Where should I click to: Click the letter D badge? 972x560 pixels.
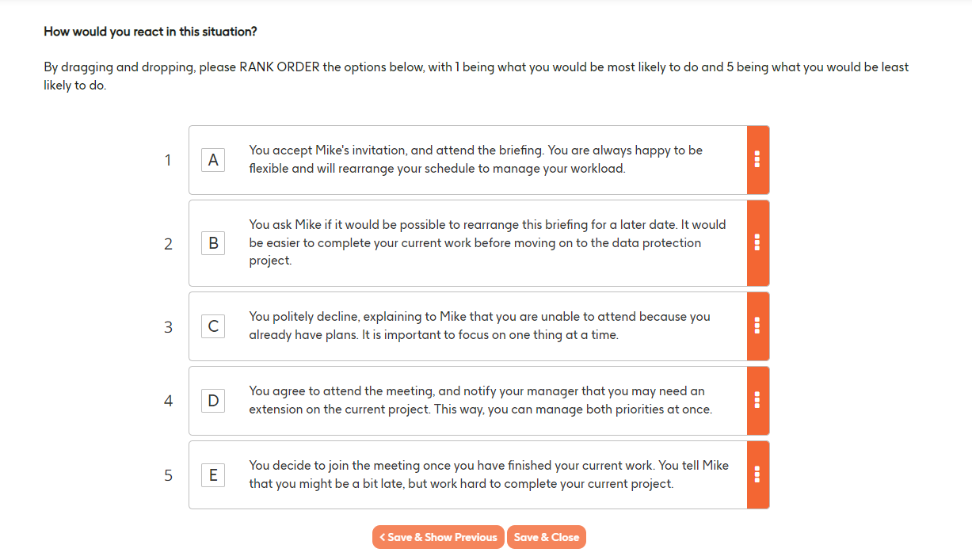pos(213,401)
